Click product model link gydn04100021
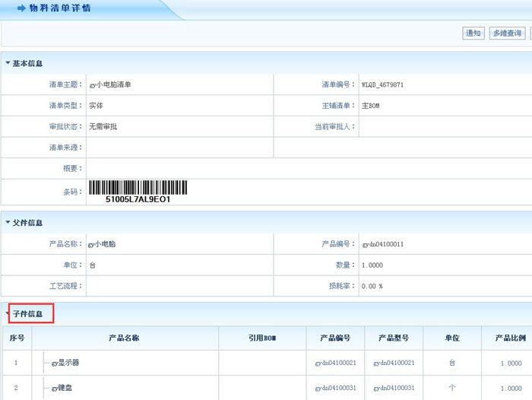This screenshot has height=400, width=532. 394,363
